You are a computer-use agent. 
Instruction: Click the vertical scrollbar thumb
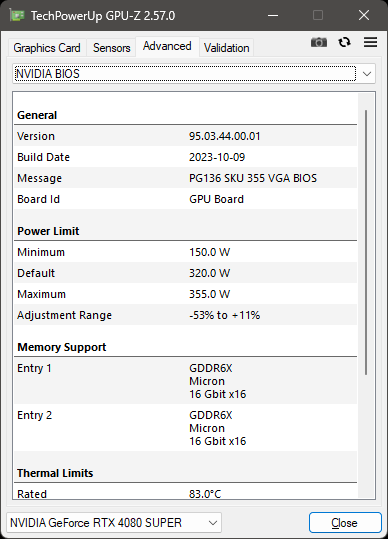click(x=366, y=242)
